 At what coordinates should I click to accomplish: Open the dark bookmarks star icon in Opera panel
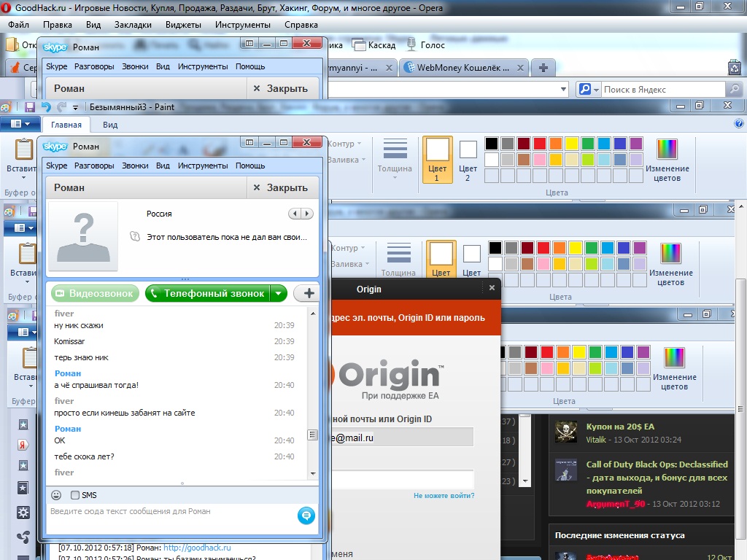tap(23, 488)
